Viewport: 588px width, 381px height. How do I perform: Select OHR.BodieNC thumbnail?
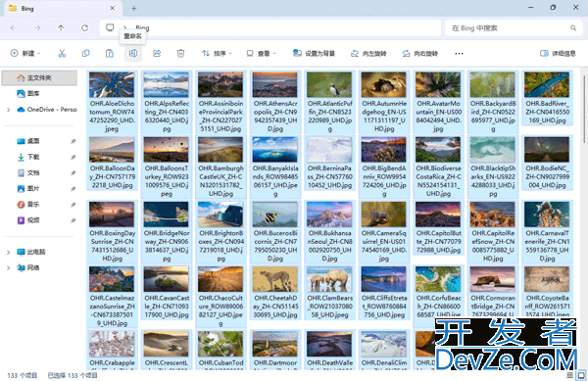pyautogui.click(x=547, y=150)
